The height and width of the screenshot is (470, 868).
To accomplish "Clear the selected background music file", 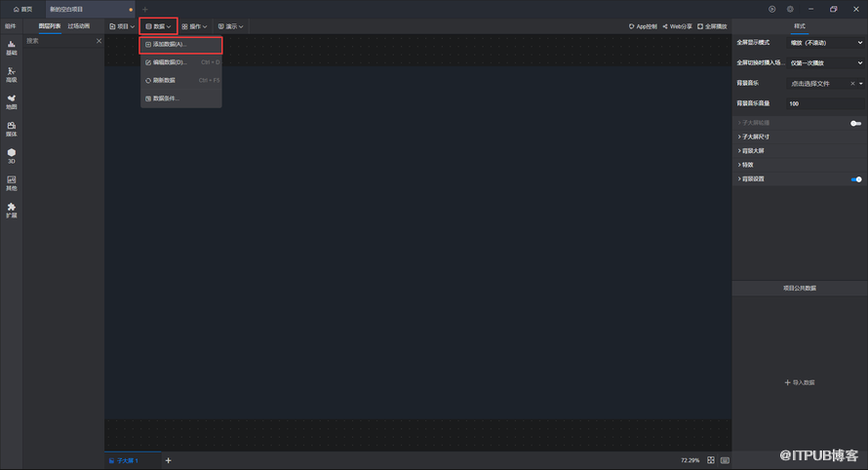I will pyautogui.click(x=852, y=84).
